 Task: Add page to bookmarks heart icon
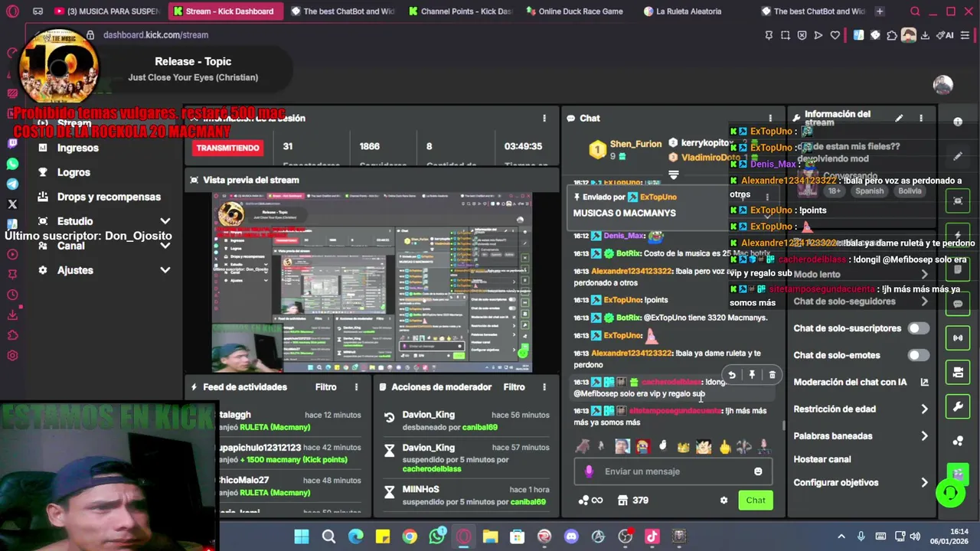tap(835, 35)
